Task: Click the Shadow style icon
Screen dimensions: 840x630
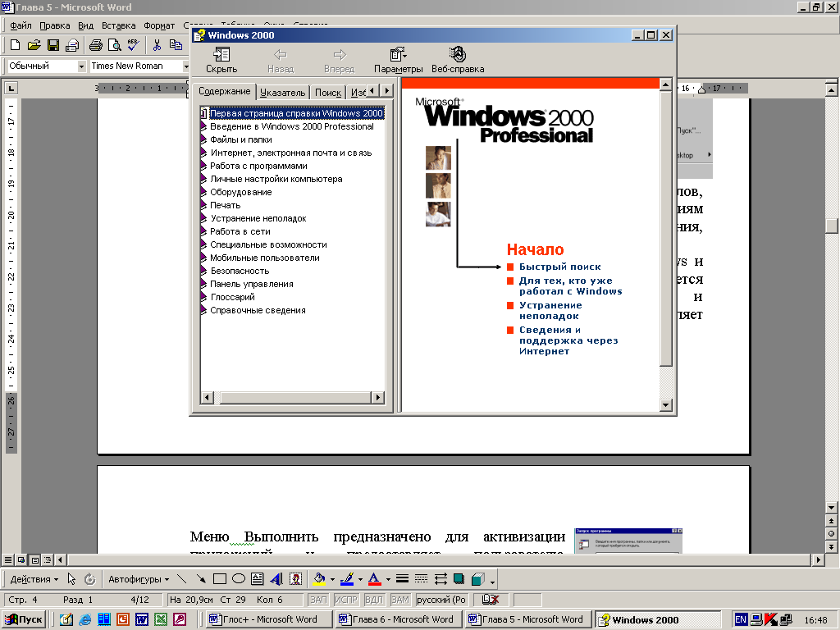Action: click(459, 578)
